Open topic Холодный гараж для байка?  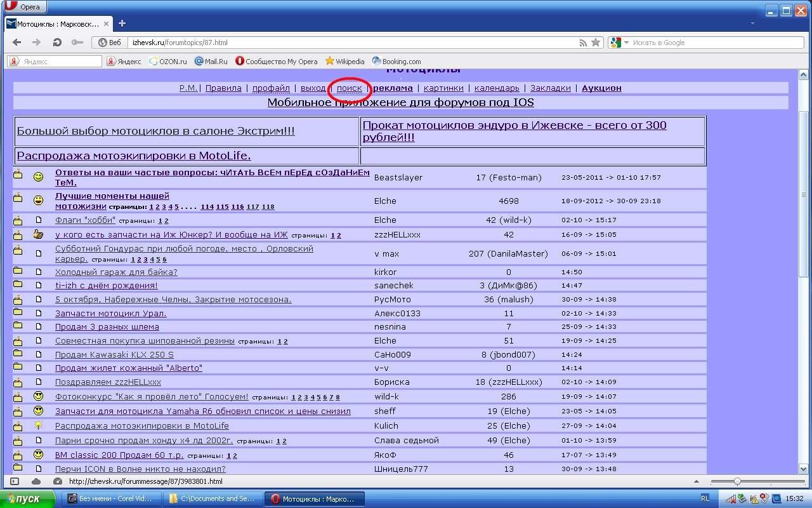pos(116,272)
